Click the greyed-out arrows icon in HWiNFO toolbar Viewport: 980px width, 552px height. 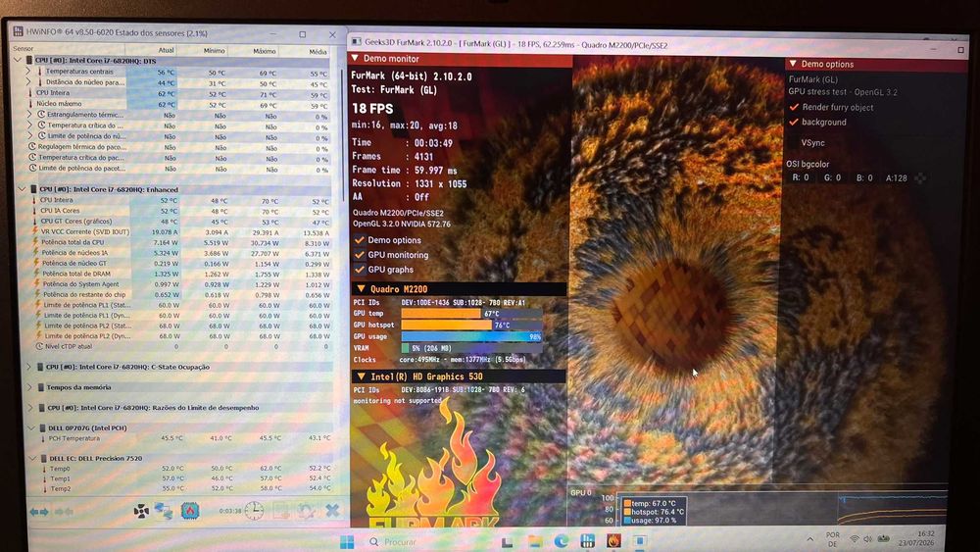[64, 512]
